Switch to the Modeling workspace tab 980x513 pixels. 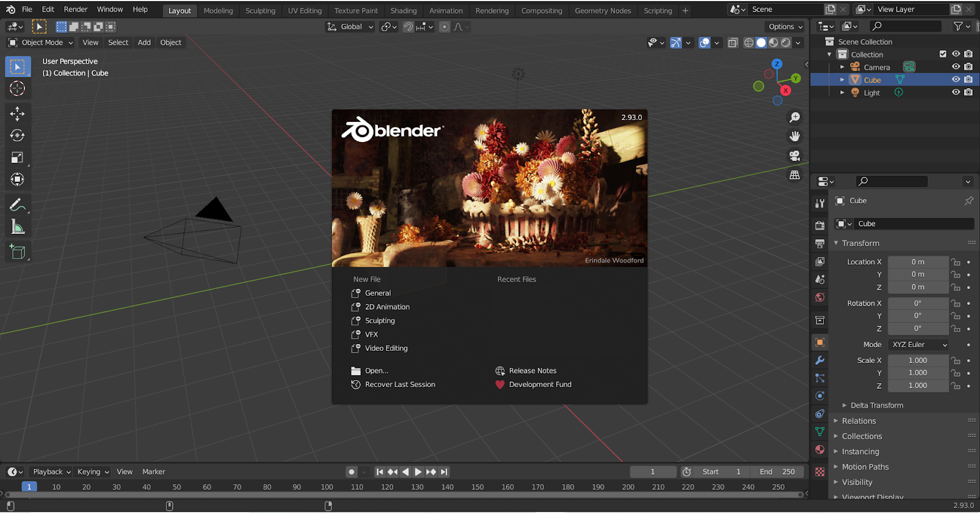pos(218,10)
